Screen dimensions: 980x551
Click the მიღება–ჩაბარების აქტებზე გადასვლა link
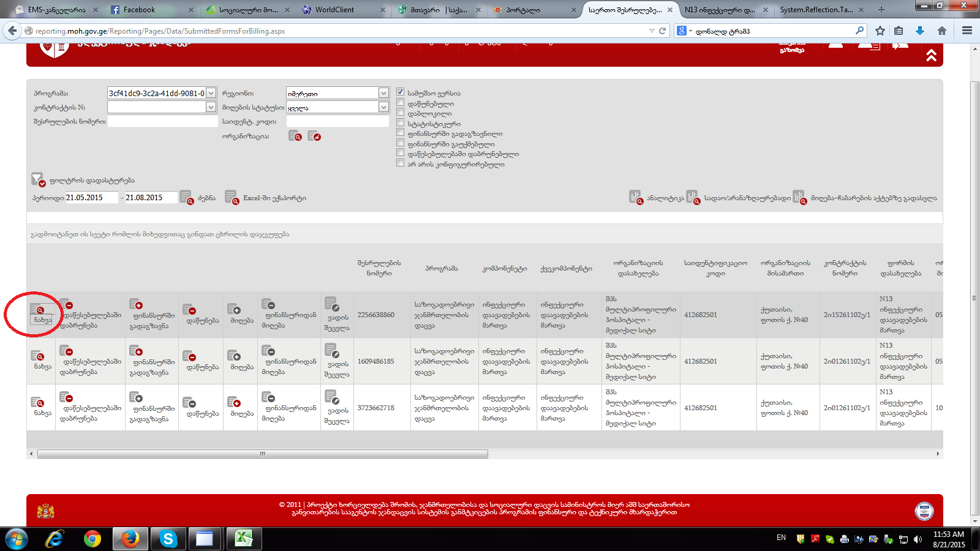pos(873,198)
